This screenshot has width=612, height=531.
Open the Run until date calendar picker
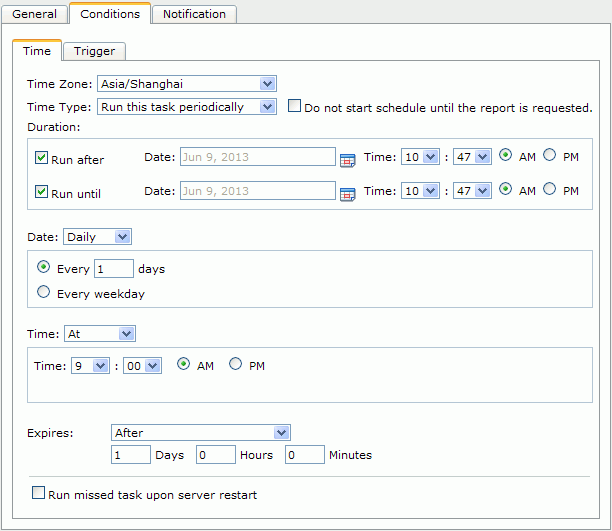[347, 194]
